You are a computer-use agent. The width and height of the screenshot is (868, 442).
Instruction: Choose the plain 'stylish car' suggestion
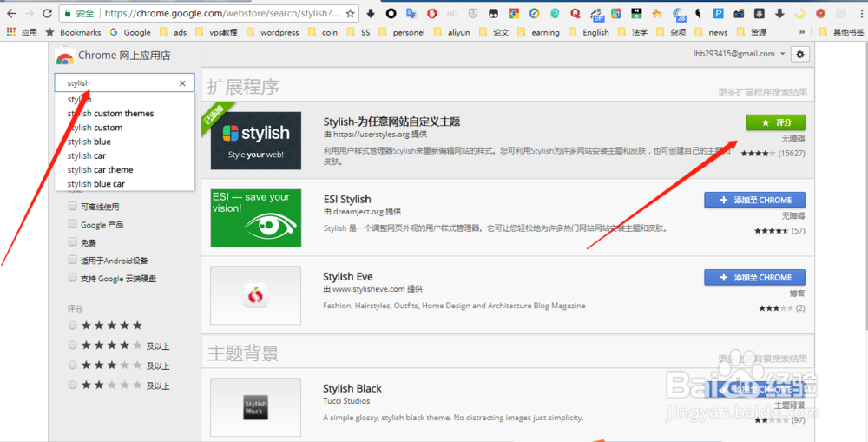pos(124,155)
